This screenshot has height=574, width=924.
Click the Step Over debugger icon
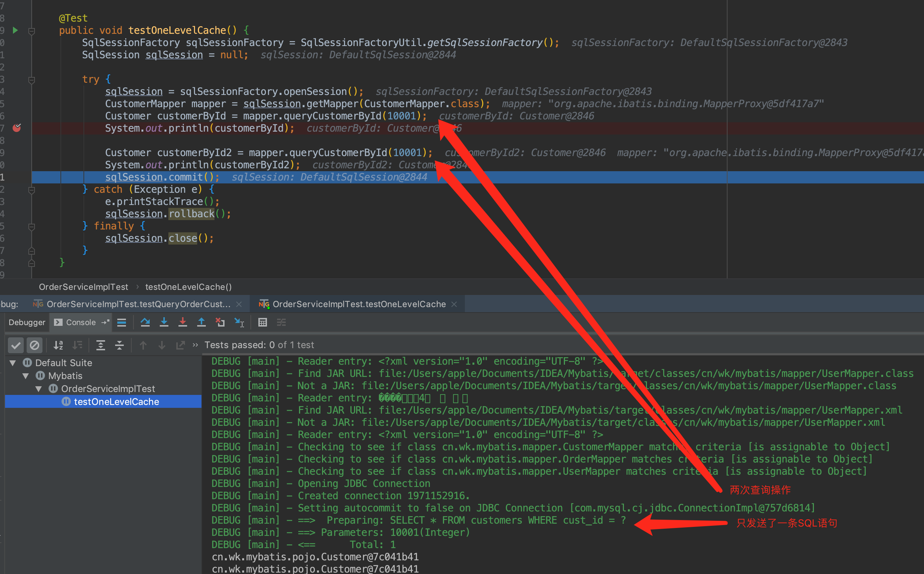pos(145,322)
